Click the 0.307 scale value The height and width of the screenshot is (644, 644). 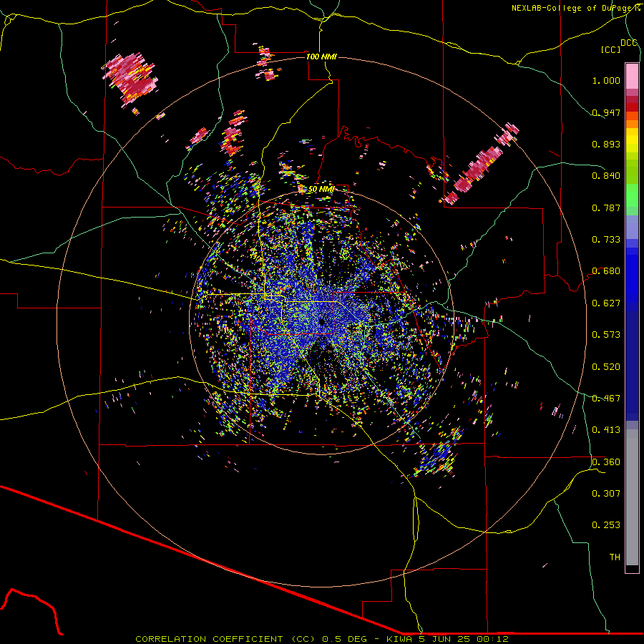point(606,494)
